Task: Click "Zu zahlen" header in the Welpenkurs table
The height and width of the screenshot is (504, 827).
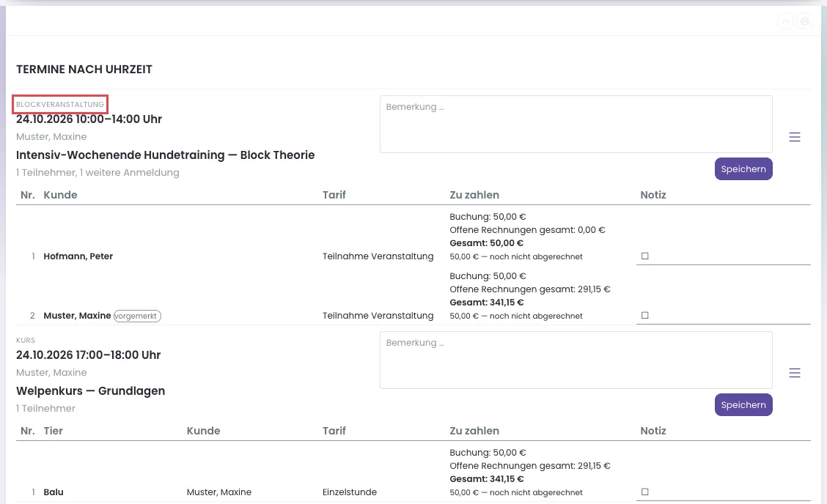Action: [x=474, y=431]
